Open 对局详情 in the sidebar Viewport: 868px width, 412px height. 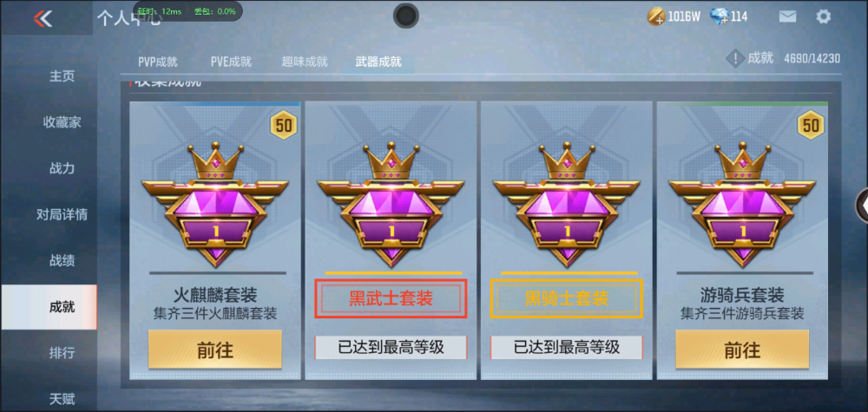tap(62, 214)
